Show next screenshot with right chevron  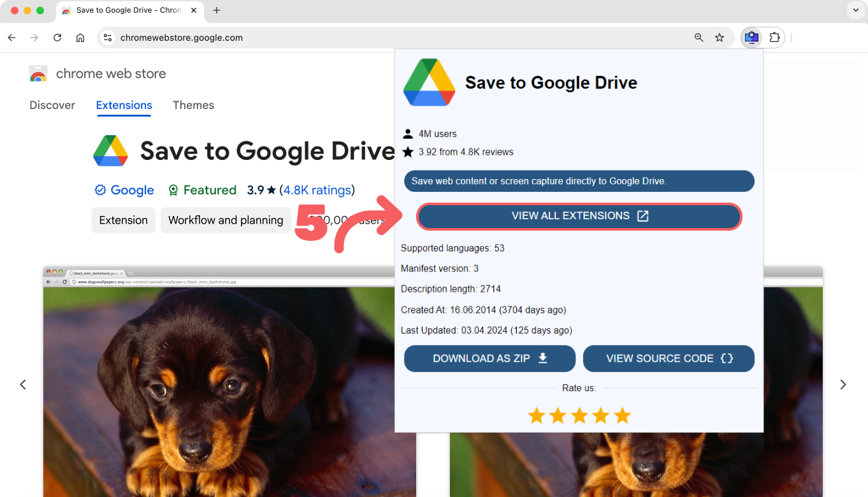843,385
